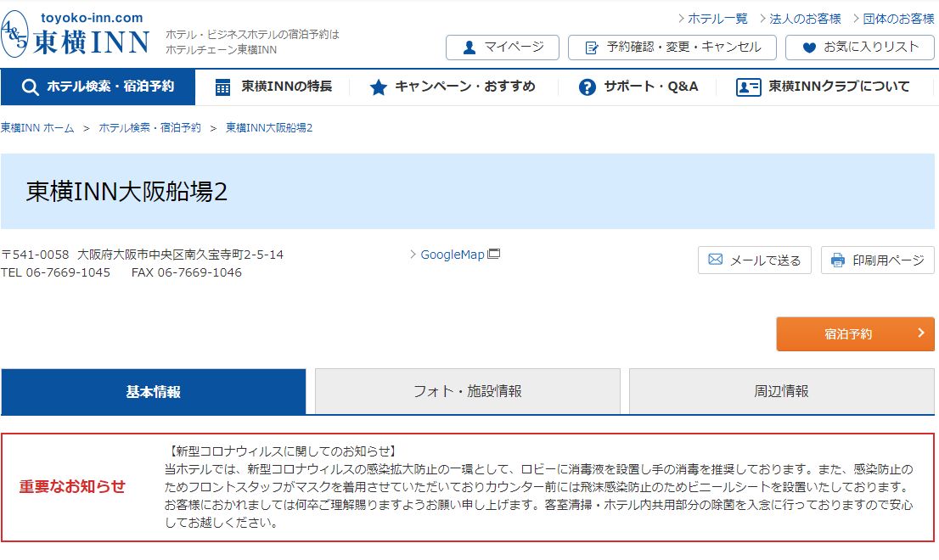Image resolution: width=939 pixels, height=560 pixels.
Task: Click the orange 宿泊予約 button
Action: click(x=855, y=333)
